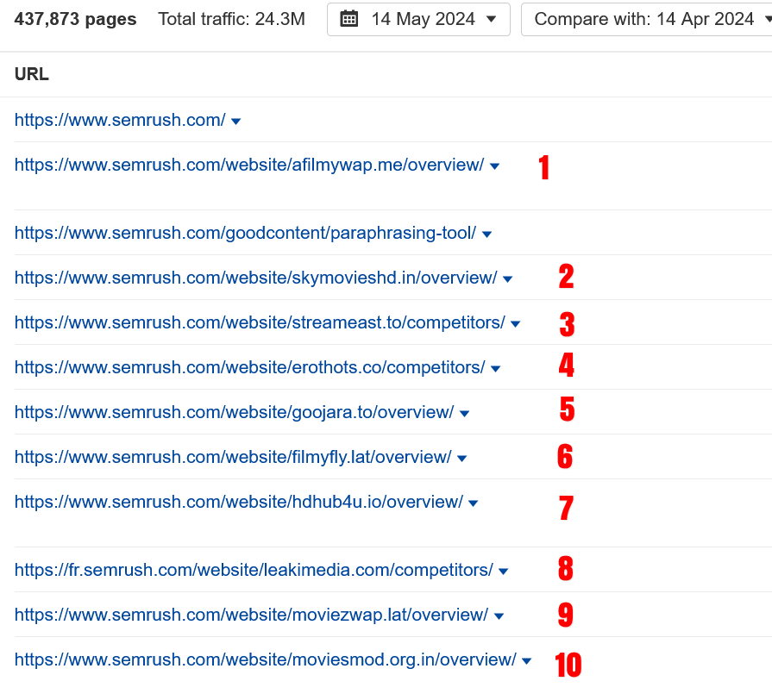The image size is (772, 700).
Task: Open the moviezwap.lat overview link
Action: [x=251, y=615]
